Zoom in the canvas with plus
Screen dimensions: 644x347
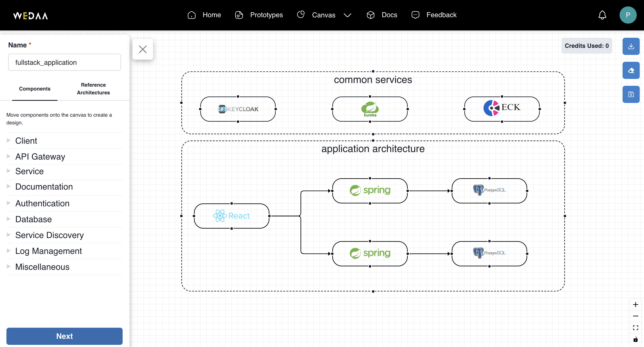point(635,305)
